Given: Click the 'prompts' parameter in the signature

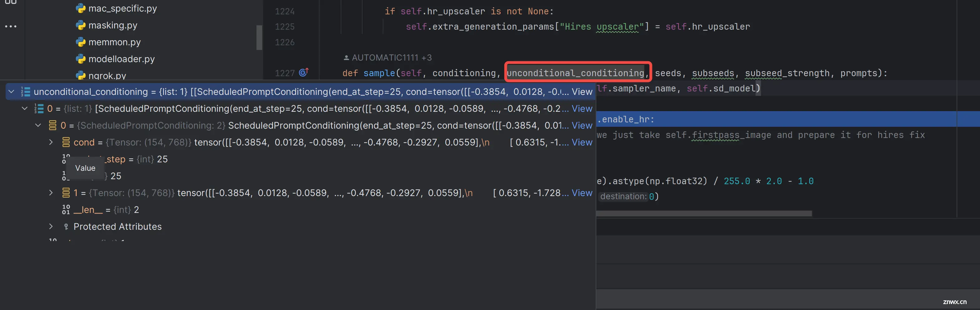Looking at the screenshot, I should pos(858,73).
